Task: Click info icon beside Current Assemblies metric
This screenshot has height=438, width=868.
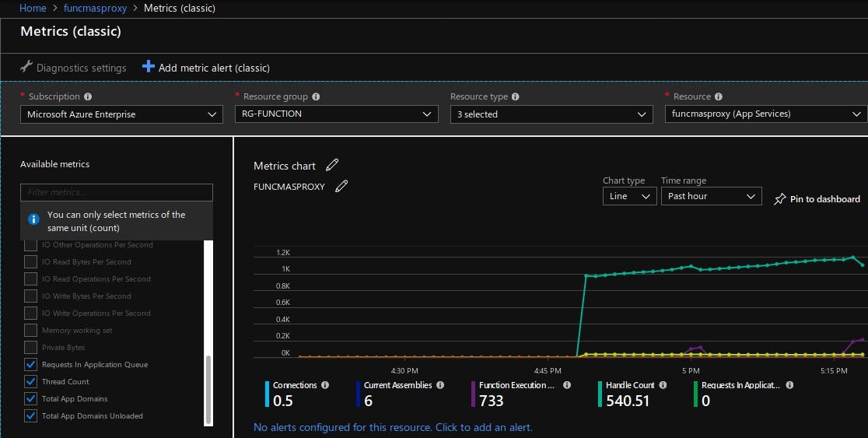Action: click(x=440, y=385)
